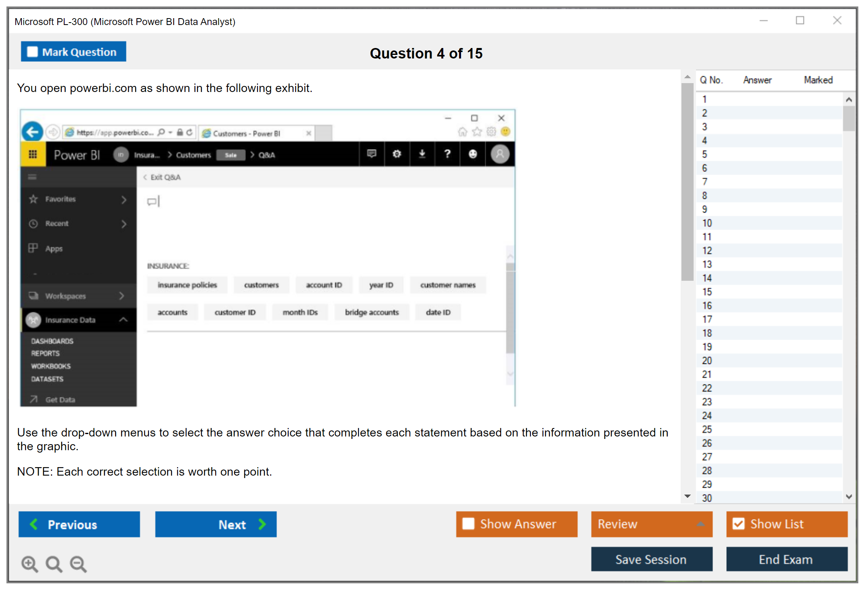Toggle the Mark Question checkbox
The height and width of the screenshot is (593, 868).
[x=32, y=52]
